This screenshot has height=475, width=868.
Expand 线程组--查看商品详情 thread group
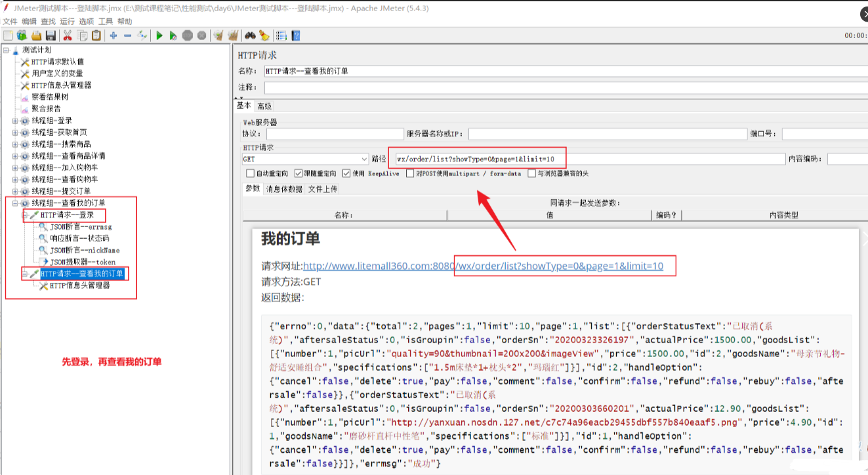(15, 156)
